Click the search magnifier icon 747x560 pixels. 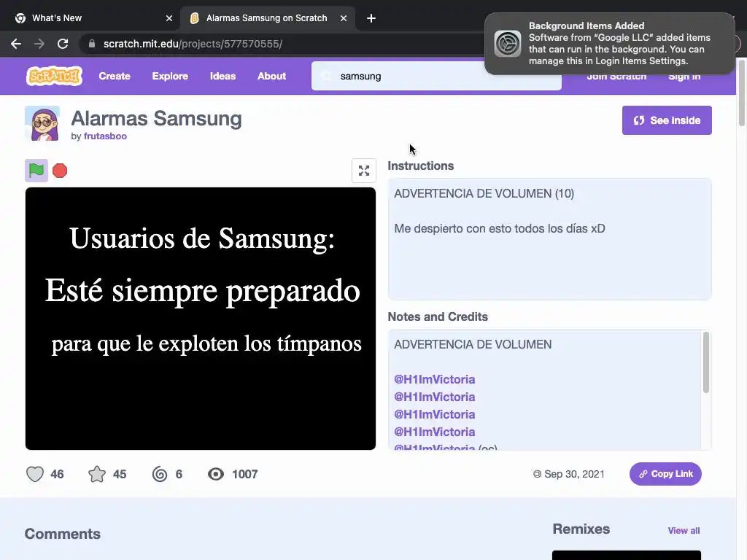326,76
